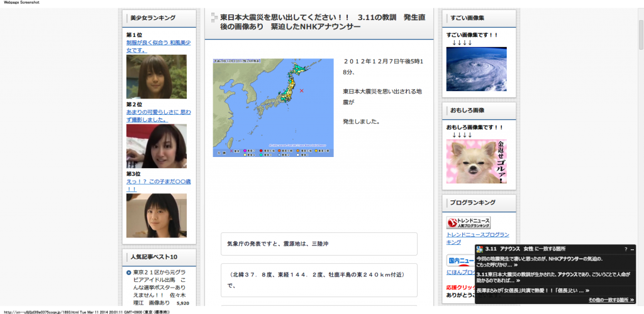Click the 第3位 rank label

pyautogui.click(x=134, y=174)
